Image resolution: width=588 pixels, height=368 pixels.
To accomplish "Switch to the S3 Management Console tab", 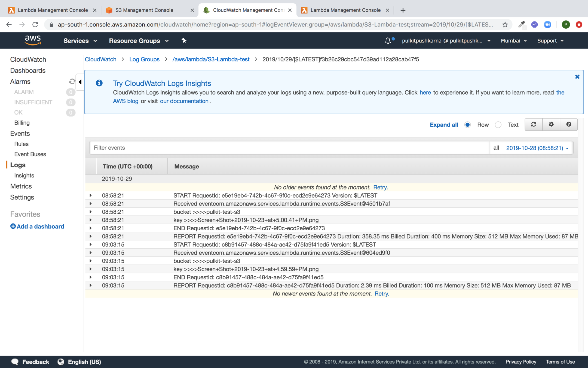I will pos(144,10).
